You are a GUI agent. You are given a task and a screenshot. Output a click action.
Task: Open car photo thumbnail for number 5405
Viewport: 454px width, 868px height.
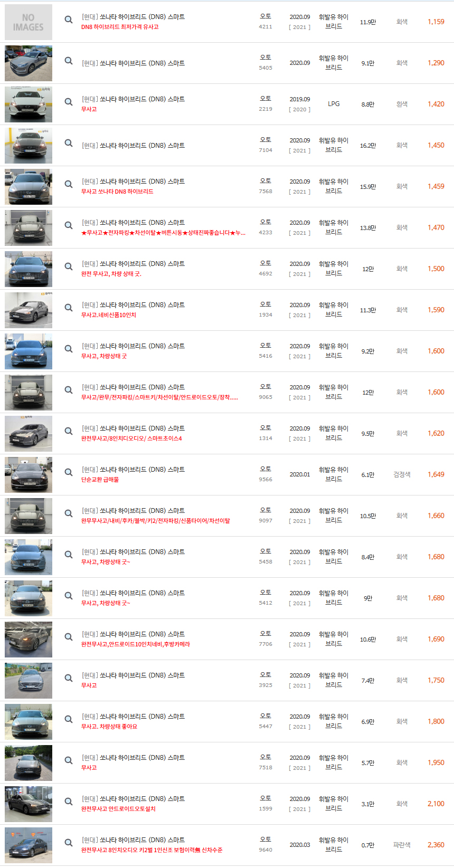pyautogui.click(x=29, y=63)
